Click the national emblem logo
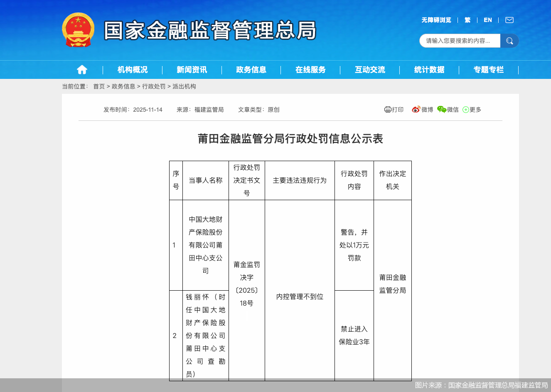Screen dimensions: 551x392 78,29
